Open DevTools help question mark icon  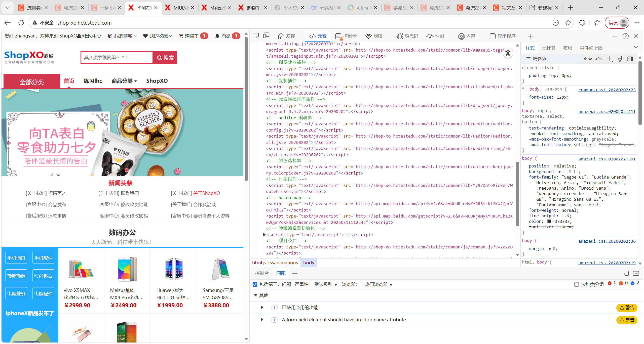[625, 36]
